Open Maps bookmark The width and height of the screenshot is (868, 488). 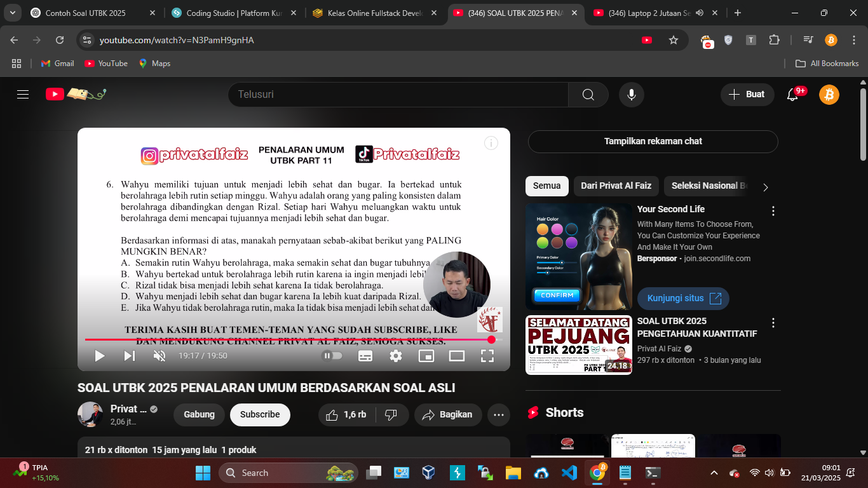[154, 64]
